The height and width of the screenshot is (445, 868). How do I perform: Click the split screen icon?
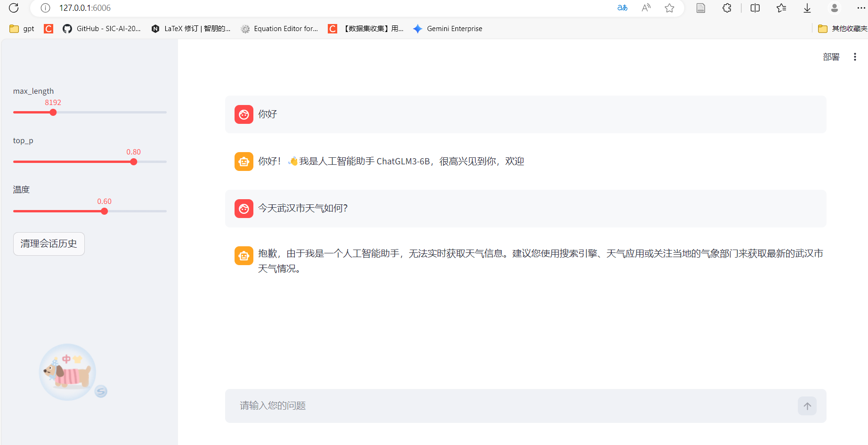[x=754, y=8]
